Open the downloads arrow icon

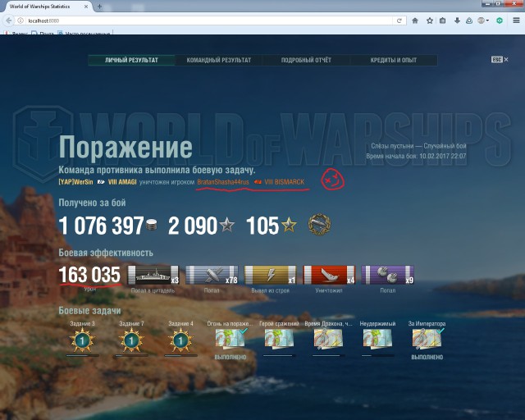(457, 21)
